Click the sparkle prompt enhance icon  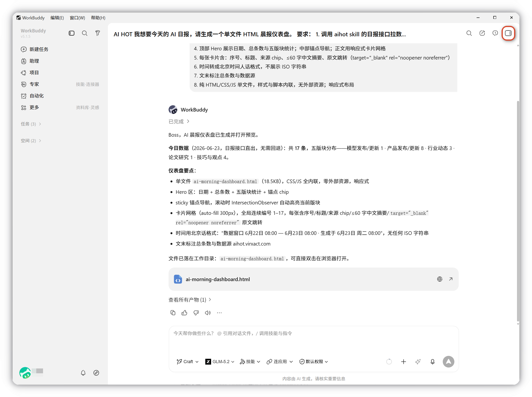(418, 362)
